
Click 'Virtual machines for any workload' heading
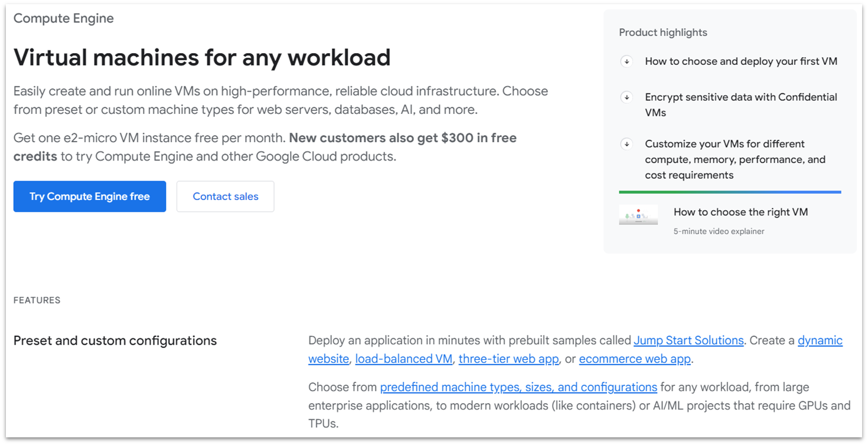click(202, 57)
